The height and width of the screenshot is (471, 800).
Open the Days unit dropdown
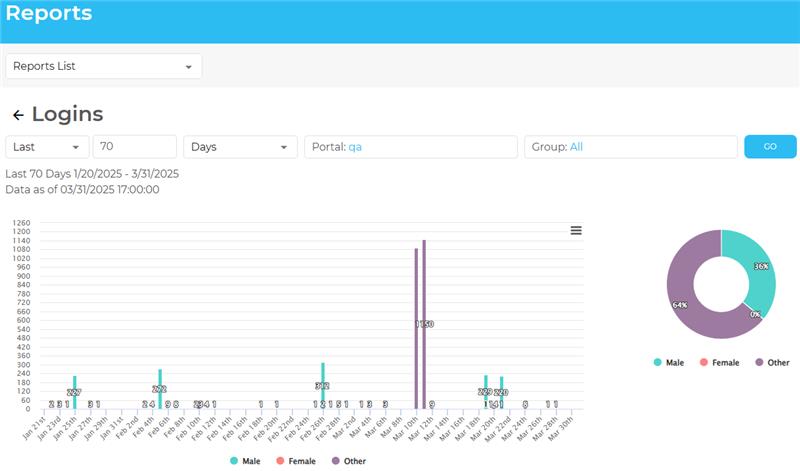[x=240, y=147]
